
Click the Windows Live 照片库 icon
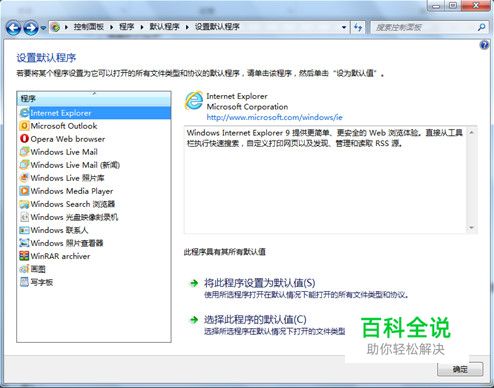pos(24,178)
